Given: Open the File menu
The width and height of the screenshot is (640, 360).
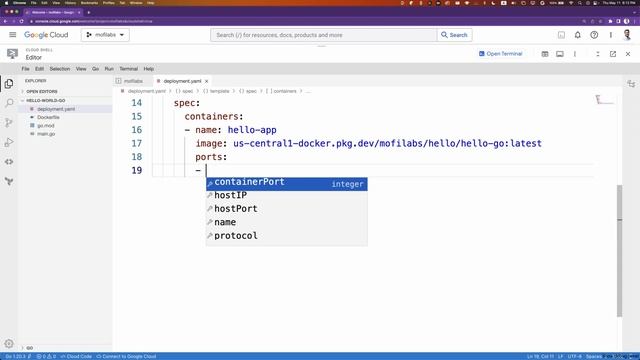Looking at the screenshot, I should point(25,69).
